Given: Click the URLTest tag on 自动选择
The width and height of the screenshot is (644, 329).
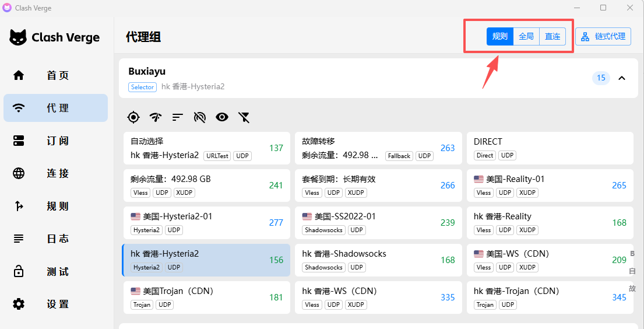Looking at the screenshot, I should pyautogui.click(x=218, y=156).
